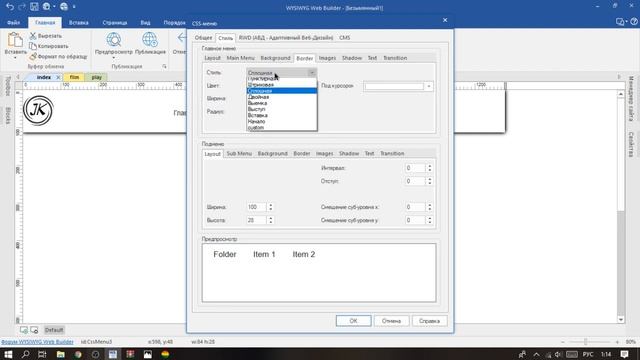Viewport: 640px width, 360px height.
Task: Click the Смещение суб-уровня x field
Action: [x=415, y=207]
